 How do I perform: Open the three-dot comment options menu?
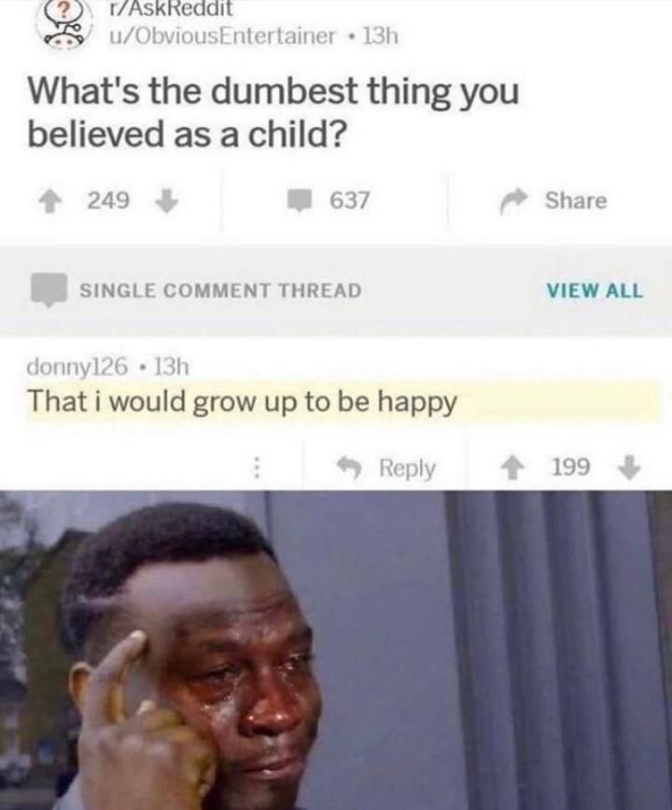(255, 468)
